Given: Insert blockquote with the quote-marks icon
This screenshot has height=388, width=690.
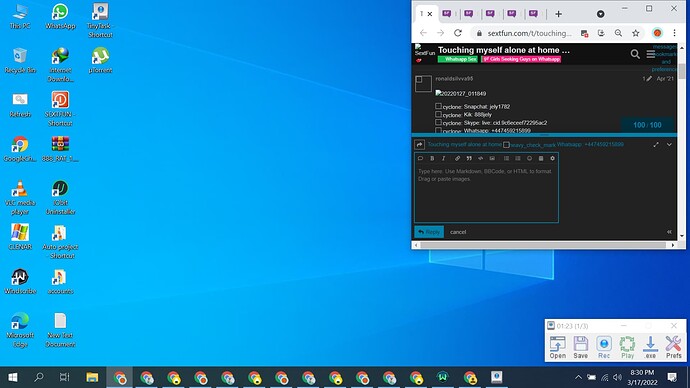Looking at the screenshot, I should click(x=469, y=158).
